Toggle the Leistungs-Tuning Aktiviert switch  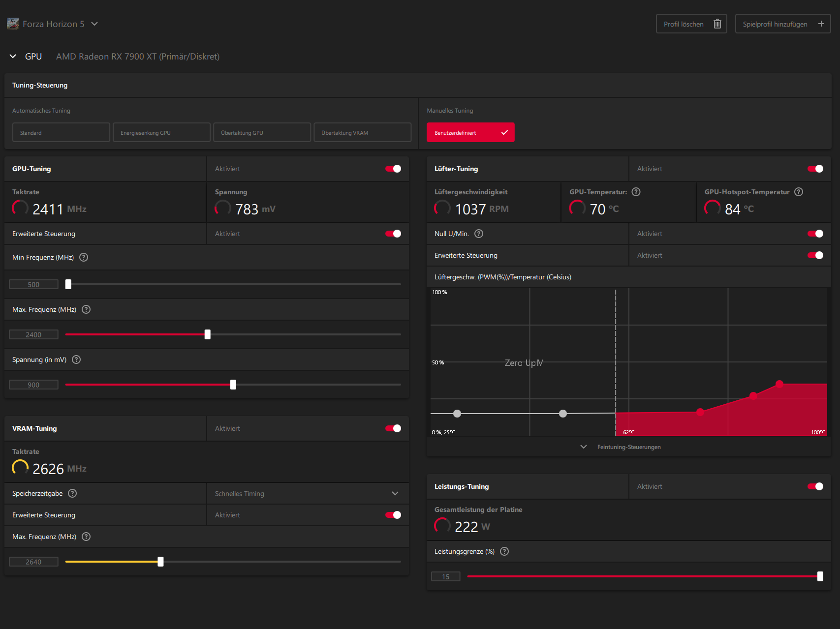815,486
